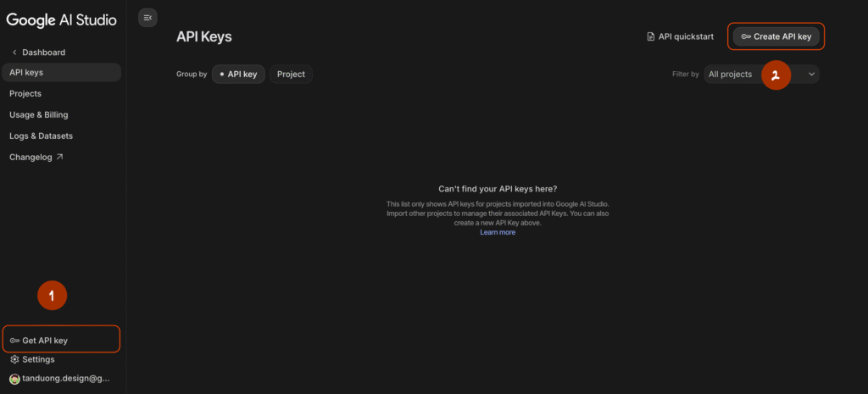
Task: Click the external link arrow beside Changelog
Action: click(x=59, y=157)
